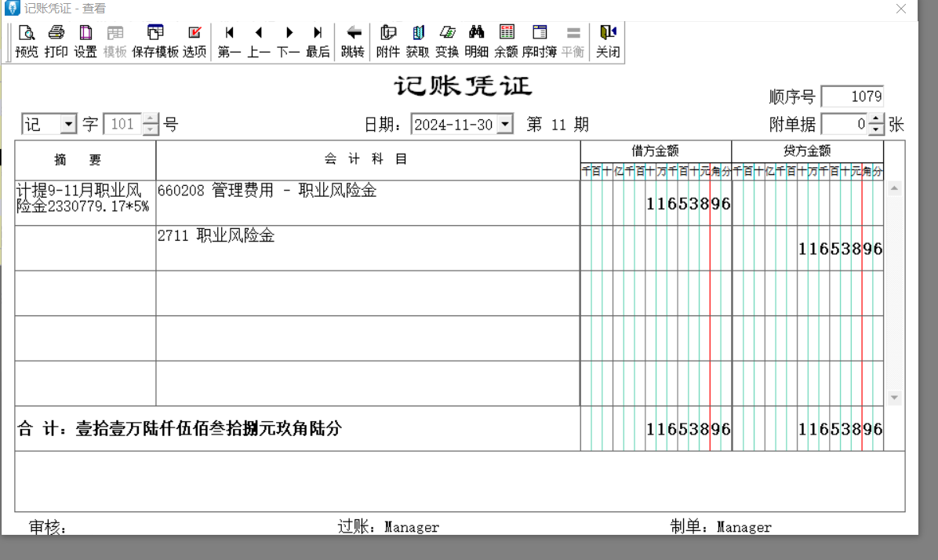The height and width of the screenshot is (560, 938).
Task: Increase 附单据 count with the up arrow
Action: pos(876,119)
